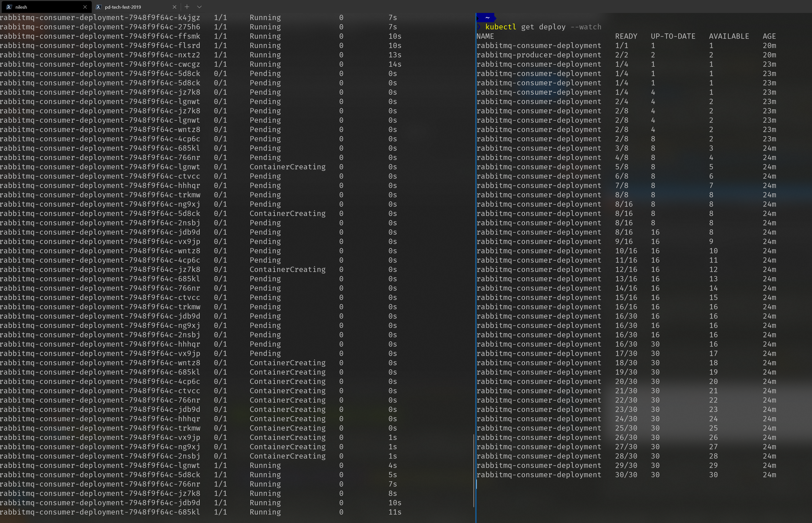Click the '25/30' READY value
Image resolution: width=812 pixels, height=523 pixels.
pos(626,428)
